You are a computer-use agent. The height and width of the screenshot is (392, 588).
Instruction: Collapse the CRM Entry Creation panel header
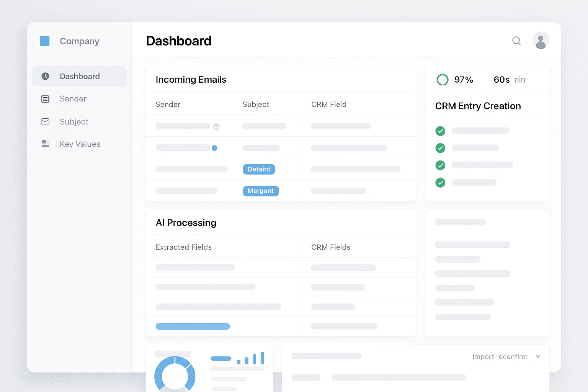[478, 106]
